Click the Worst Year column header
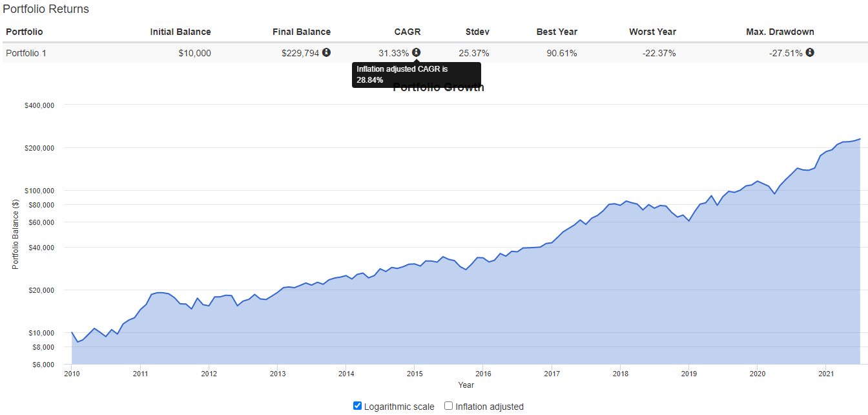This screenshot has width=868, height=415. [652, 32]
